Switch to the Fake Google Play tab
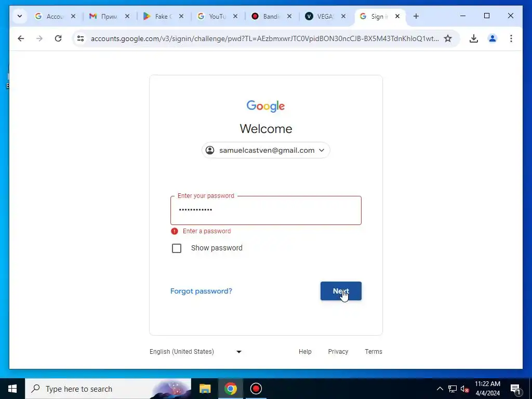The image size is (532, 399). click(x=157, y=16)
